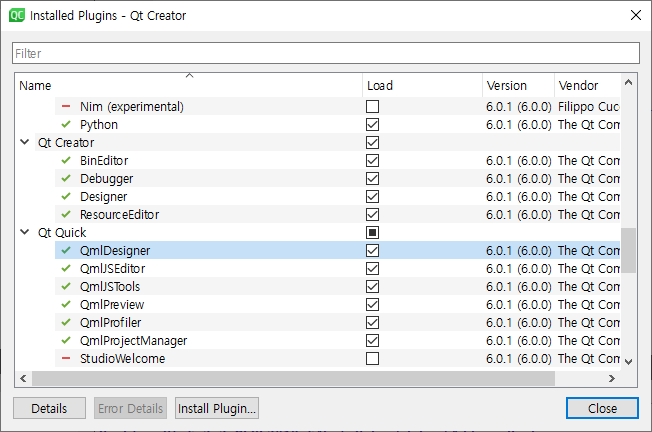Collapse the Qt Creator plugin group
Image resolution: width=652 pixels, height=432 pixels.
25,142
